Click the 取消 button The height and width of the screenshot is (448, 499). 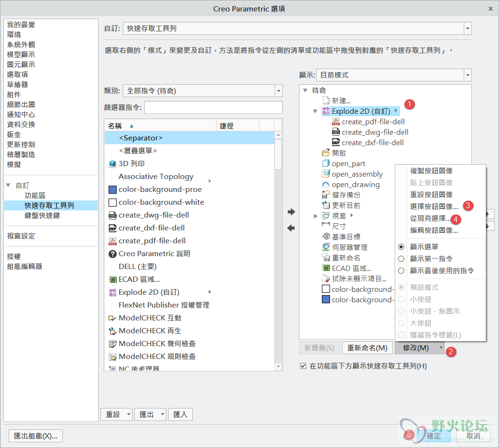(x=473, y=436)
